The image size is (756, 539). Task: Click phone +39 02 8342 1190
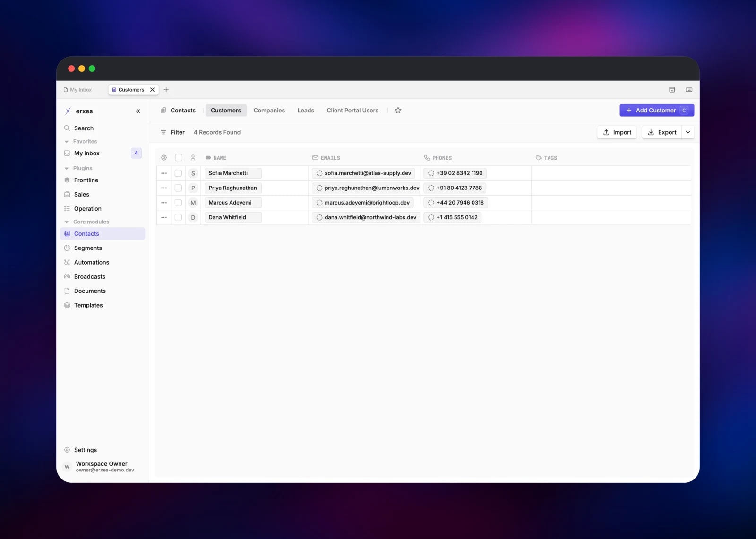coord(455,173)
